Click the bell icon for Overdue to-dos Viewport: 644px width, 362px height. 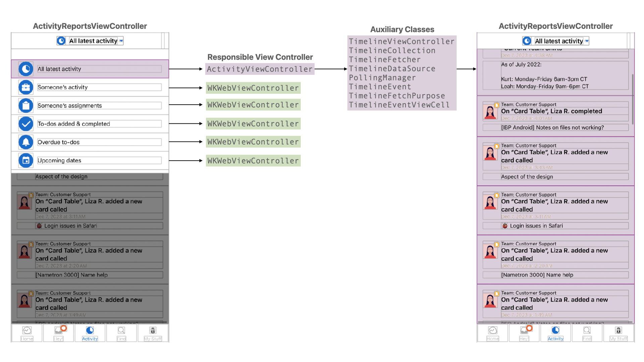26,142
